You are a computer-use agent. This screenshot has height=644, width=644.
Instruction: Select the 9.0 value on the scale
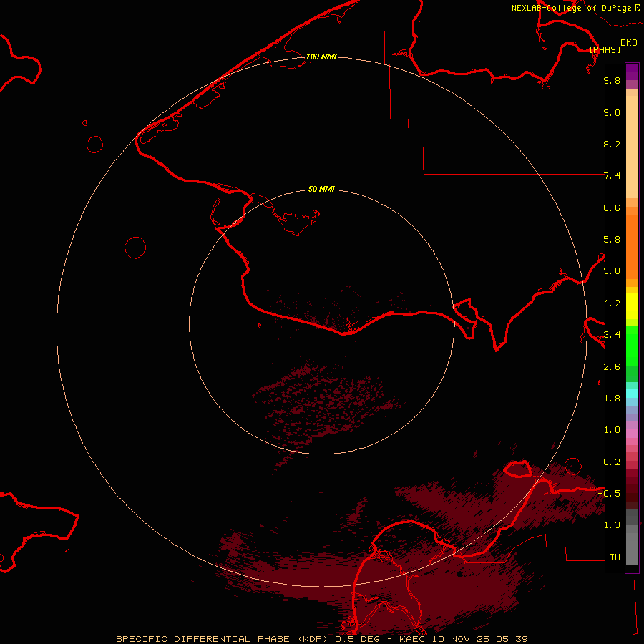[x=612, y=112]
